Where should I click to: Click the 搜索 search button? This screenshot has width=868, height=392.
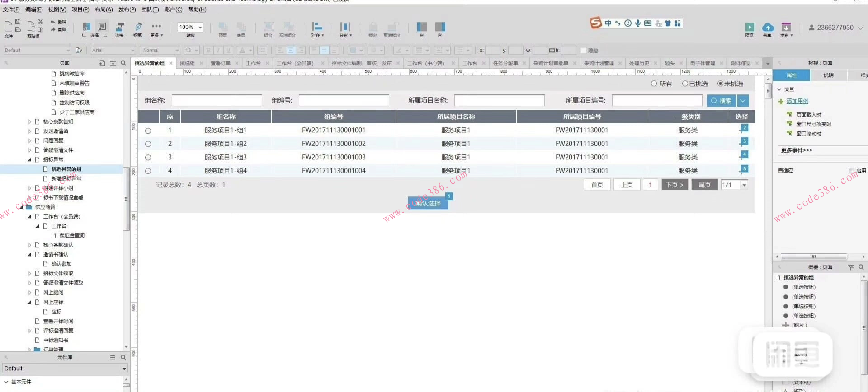[721, 101]
